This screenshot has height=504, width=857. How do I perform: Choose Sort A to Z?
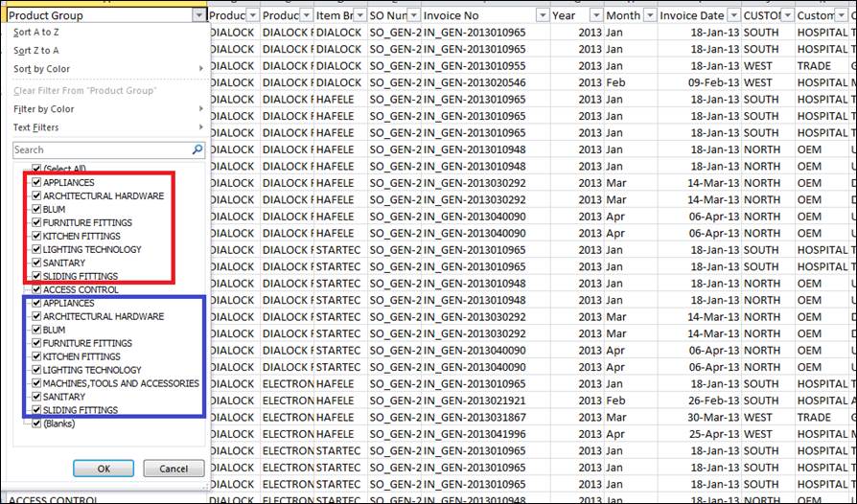click(x=36, y=33)
